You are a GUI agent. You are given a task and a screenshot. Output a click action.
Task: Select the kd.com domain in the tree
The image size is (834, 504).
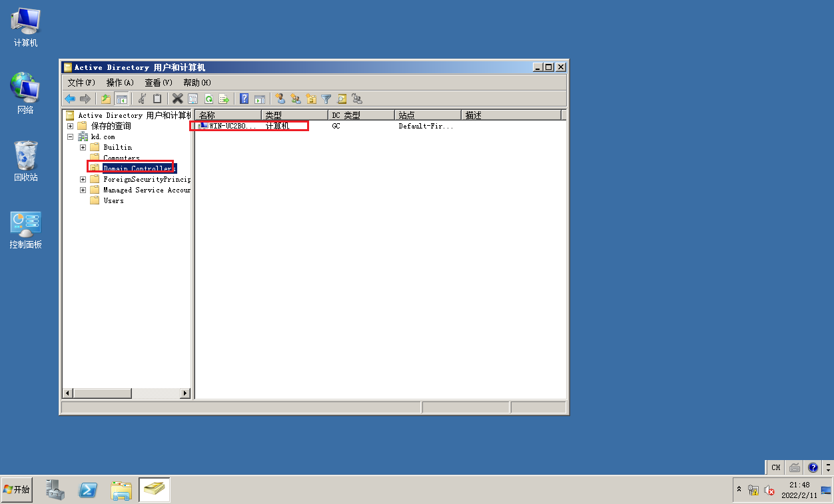click(x=103, y=136)
